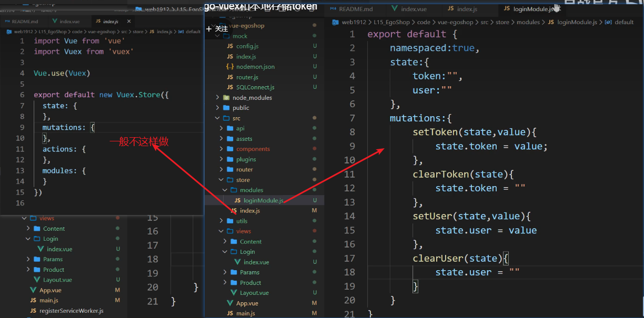Collapse Login folder in bottom-left explorer
The width and height of the screenshot is (644, 318).
click(28, 239)
